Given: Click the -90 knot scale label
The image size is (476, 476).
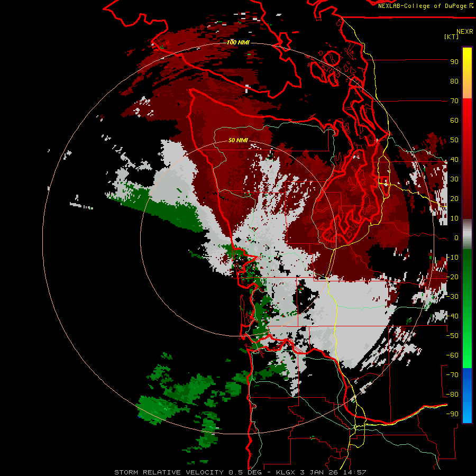Looking at the screenshot, I should [x=452, y=414].
